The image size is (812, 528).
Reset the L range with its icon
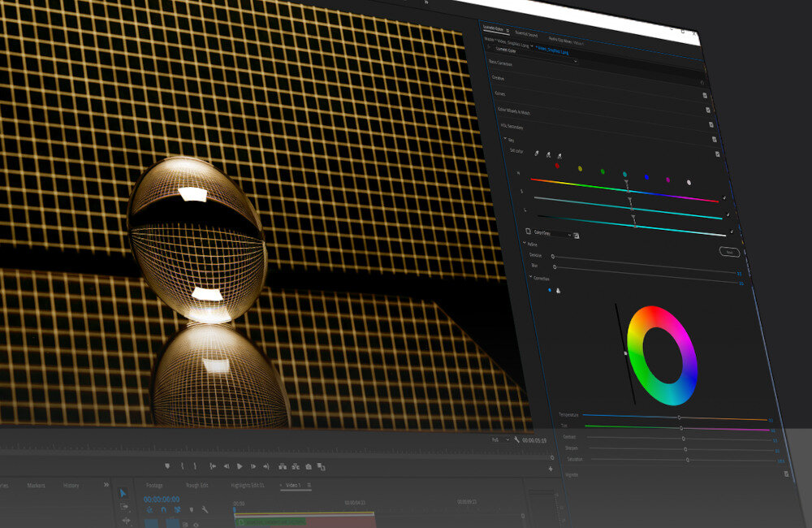(x=732, y=231)
